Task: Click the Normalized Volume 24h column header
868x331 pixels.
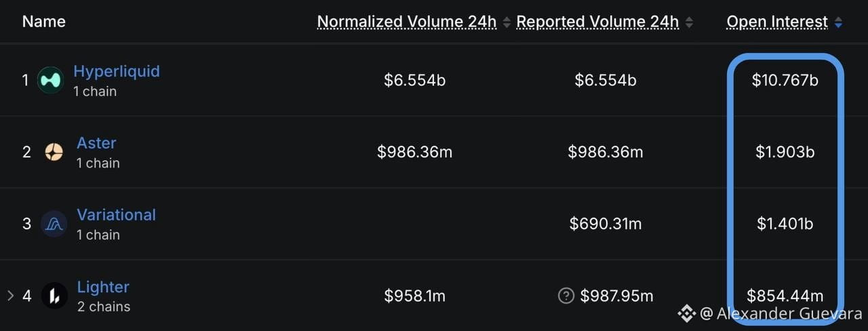Action: (x=407, y=22)
